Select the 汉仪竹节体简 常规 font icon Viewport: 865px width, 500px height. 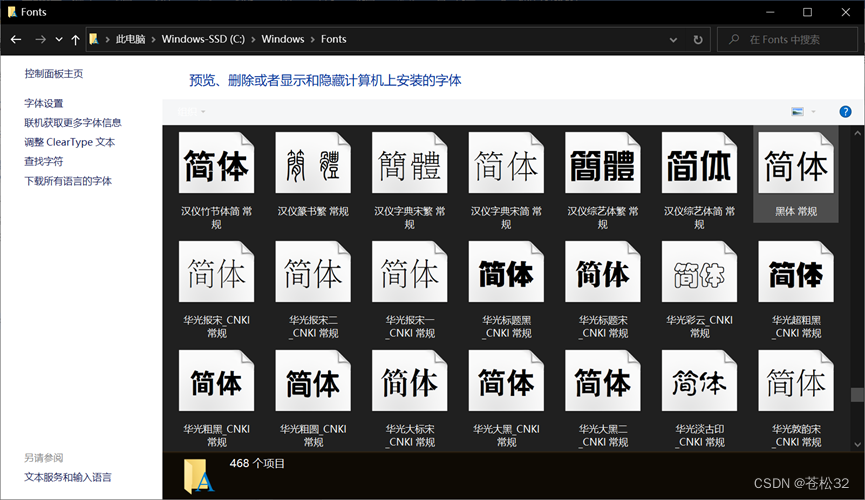(x=216, y=163)
